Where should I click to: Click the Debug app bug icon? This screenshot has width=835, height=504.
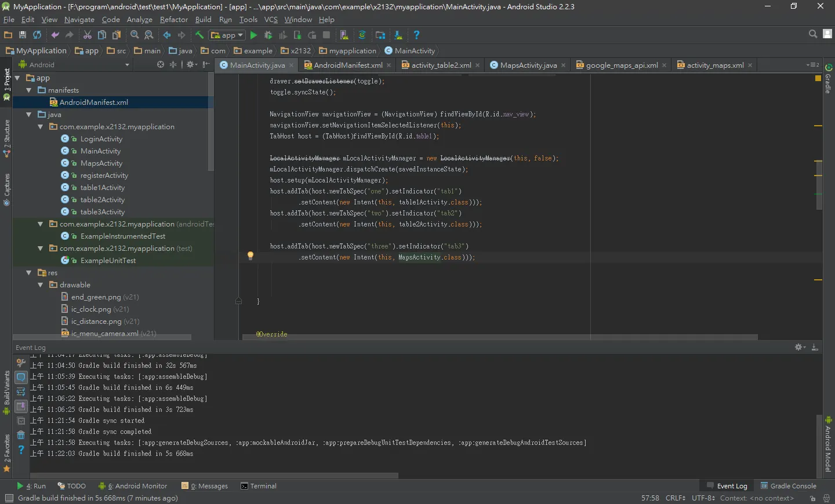(x=268, y=35)
